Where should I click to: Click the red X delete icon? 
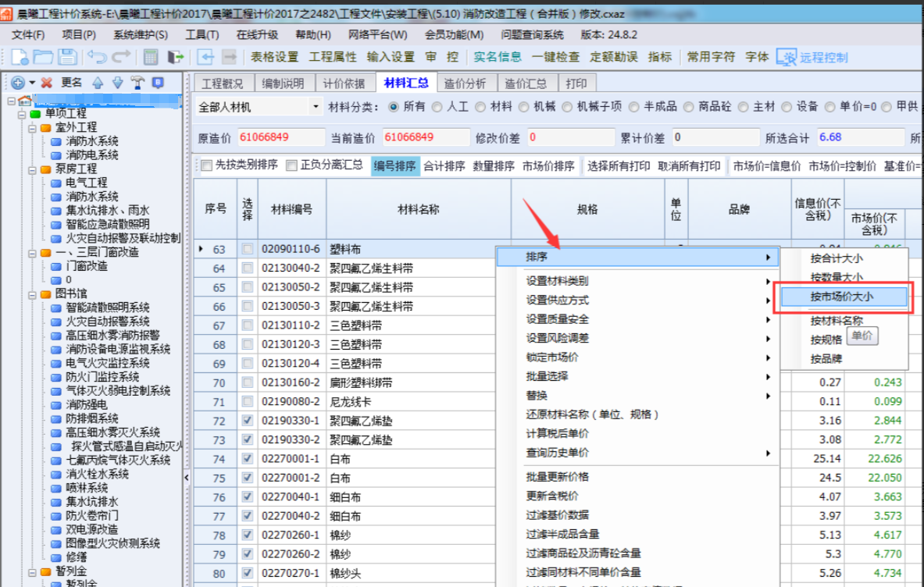tap(47, 82)
